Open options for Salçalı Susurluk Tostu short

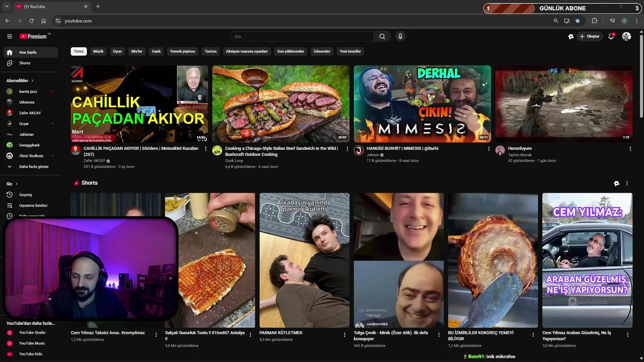(x=250, y=335)
